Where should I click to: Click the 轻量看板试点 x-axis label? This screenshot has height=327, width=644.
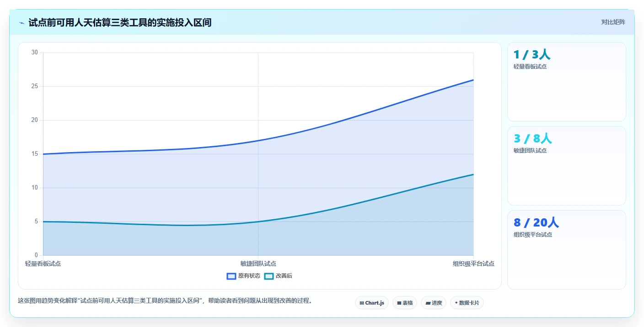click(43, 264)
